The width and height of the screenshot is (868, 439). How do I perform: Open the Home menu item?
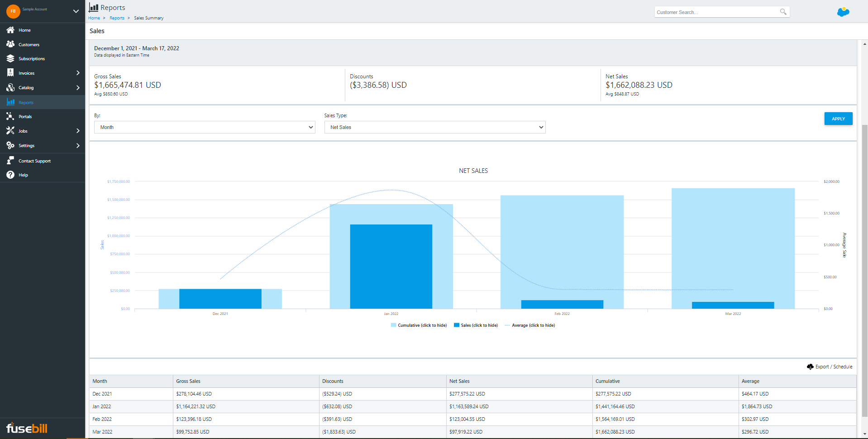(43, 30)
